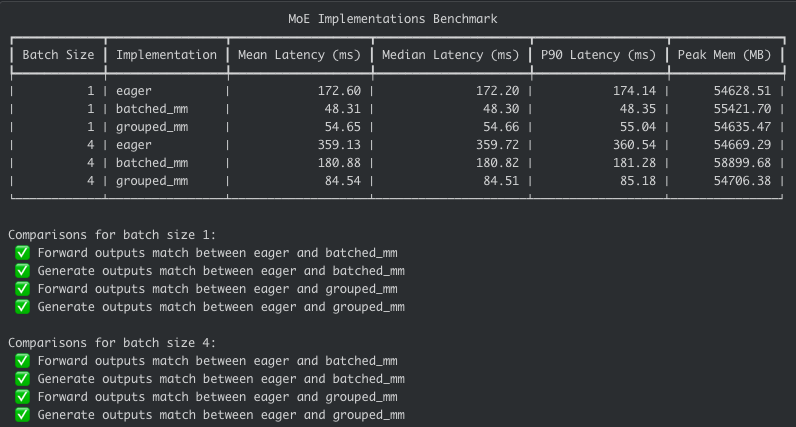Click the 359.13 mean latency value
The width and height of the screenshot is (796, 427).
click(x=340, y=144)
